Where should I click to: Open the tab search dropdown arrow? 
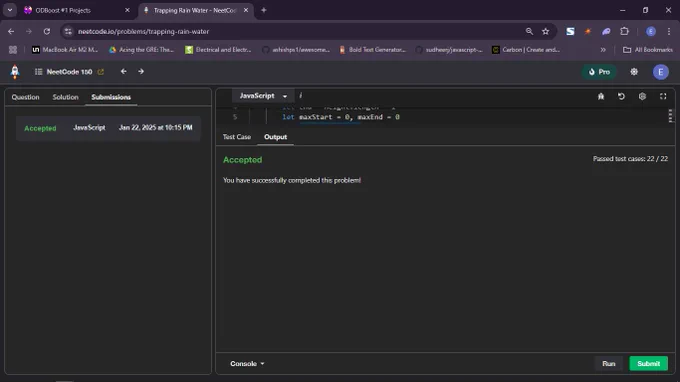point(10,10)
